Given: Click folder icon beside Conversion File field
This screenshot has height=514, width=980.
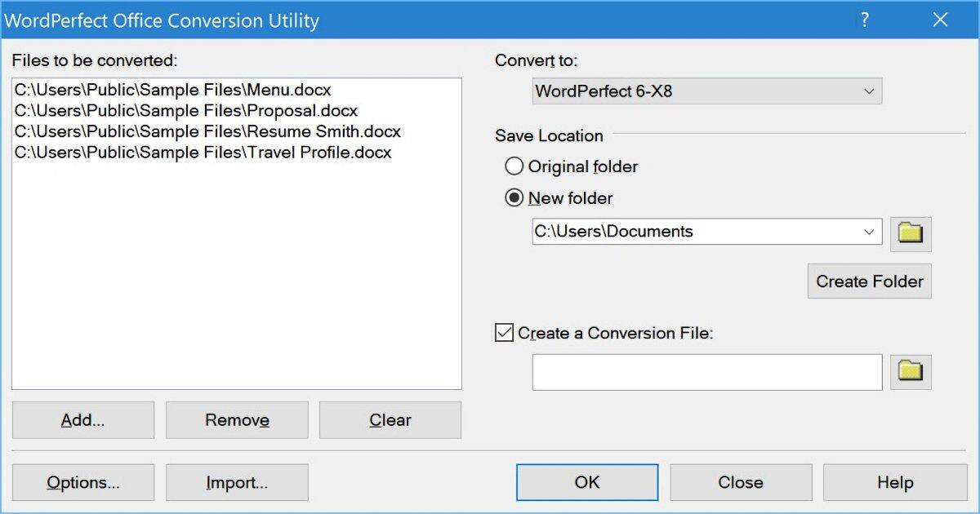Looking at the screenshot, I should click(911, 372).
